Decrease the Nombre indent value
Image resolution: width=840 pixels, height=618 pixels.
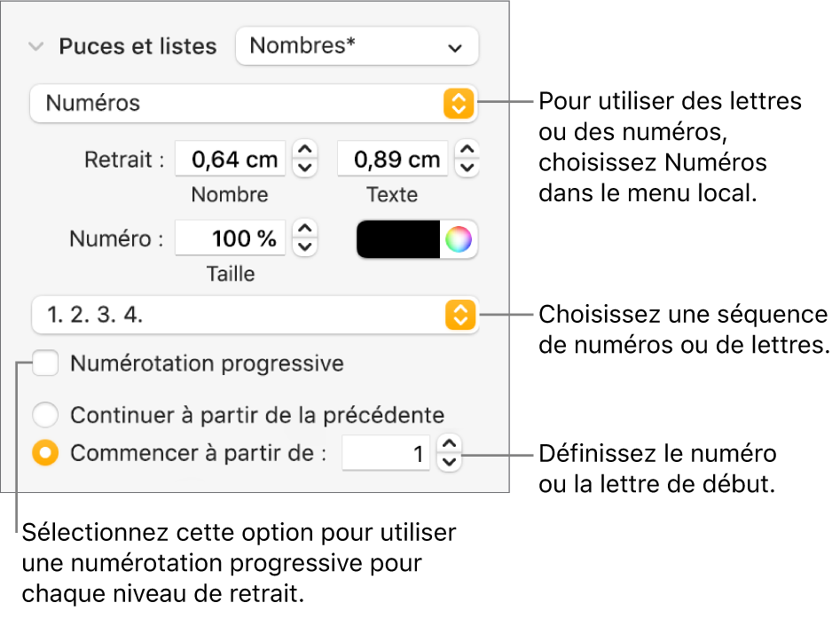click(305, 167)
